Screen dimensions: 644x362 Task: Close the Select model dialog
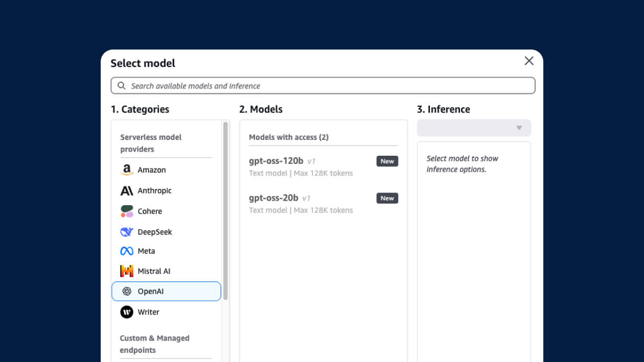529,61
